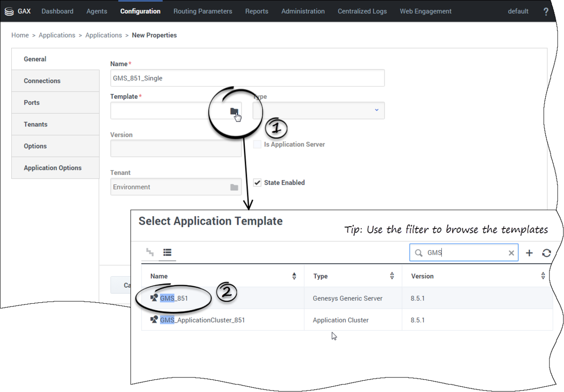This screenshot has height=392, width=564.
Task: Click the Tenant folder browse icon
Action: tap(234, 187)
